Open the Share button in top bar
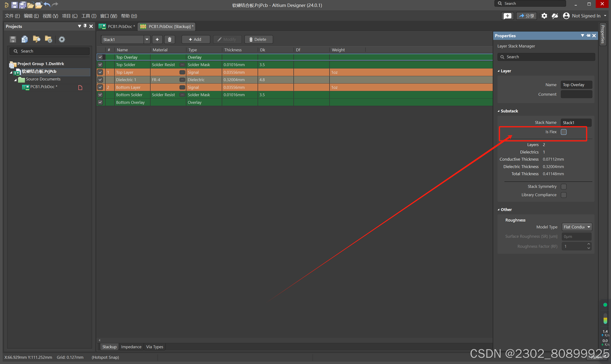Image resolution: width=611 pixels, height=364 pixels. coord(526,16)
